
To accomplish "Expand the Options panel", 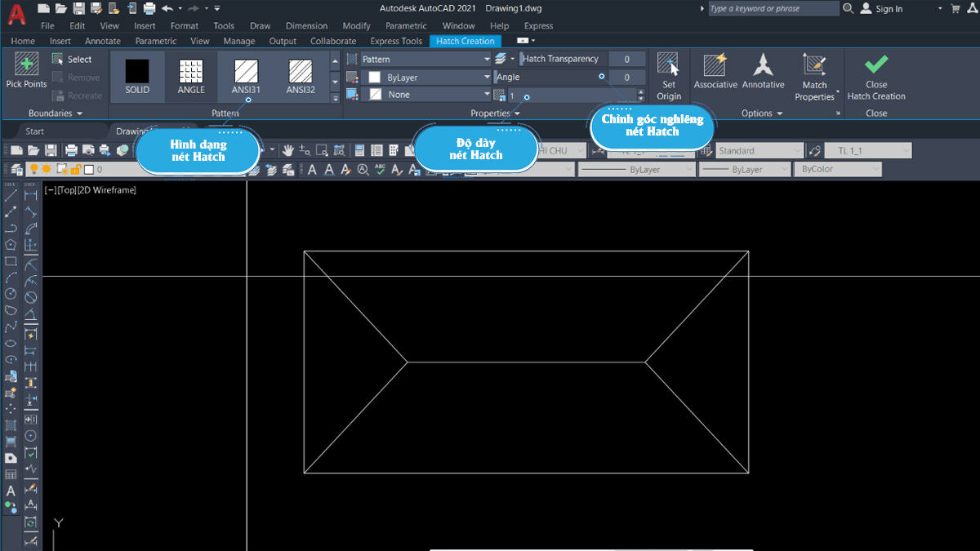I will (x=762, y=113).
